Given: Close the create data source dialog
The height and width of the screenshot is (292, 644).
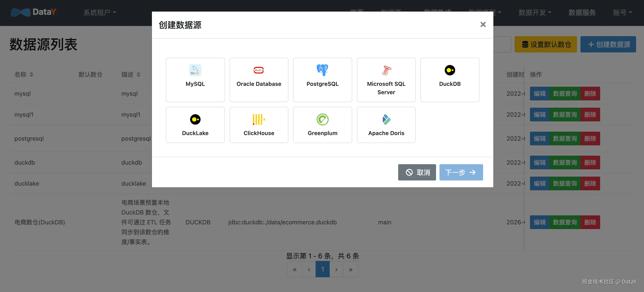Looking at the screenshot, I should pos(483,24).
